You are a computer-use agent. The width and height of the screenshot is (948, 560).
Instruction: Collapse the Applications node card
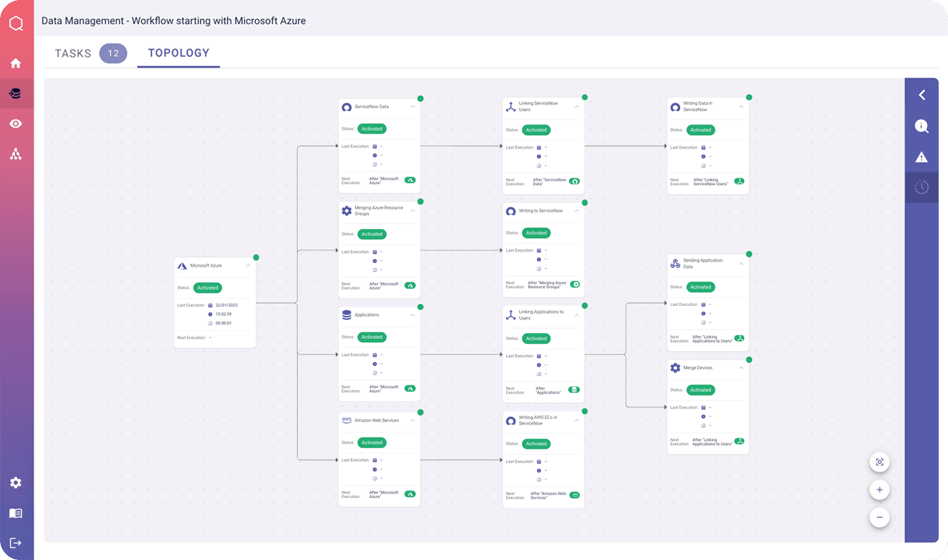413,315
